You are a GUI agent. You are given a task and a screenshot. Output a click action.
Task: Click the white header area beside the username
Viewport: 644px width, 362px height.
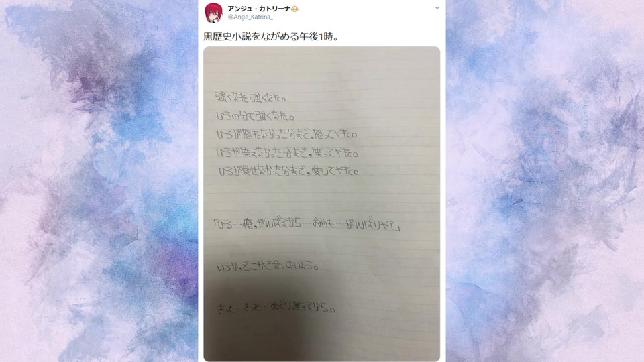[366, 13]
